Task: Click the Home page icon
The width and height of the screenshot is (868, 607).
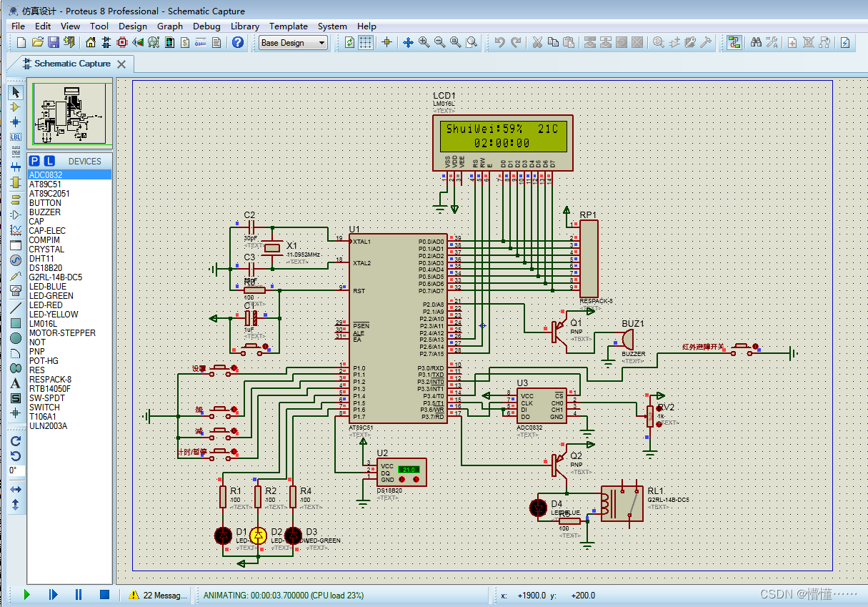Action: [x=91, y=43]
